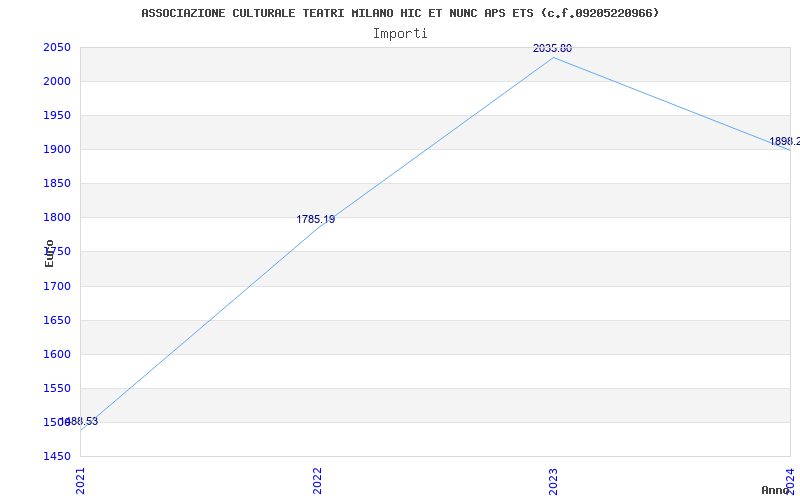Viewport: 800px width, 500px height.
Task: Click the 1450 y-axis value
Action: (57, 456)
